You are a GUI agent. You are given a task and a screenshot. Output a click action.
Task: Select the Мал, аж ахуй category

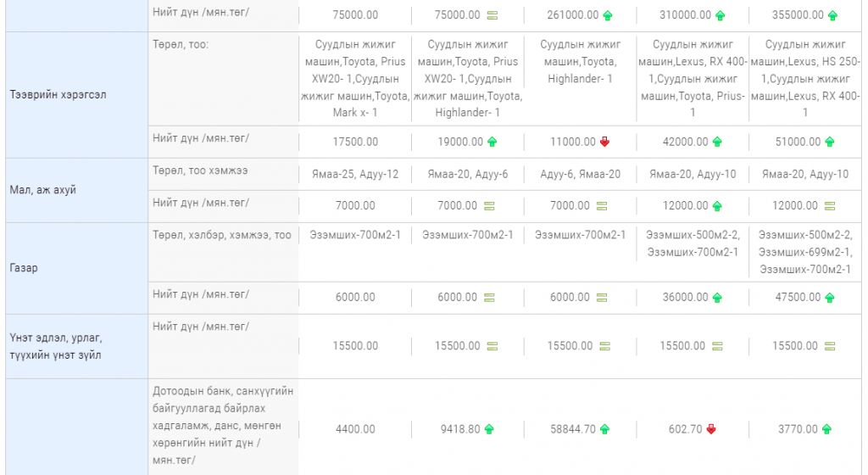75,190
